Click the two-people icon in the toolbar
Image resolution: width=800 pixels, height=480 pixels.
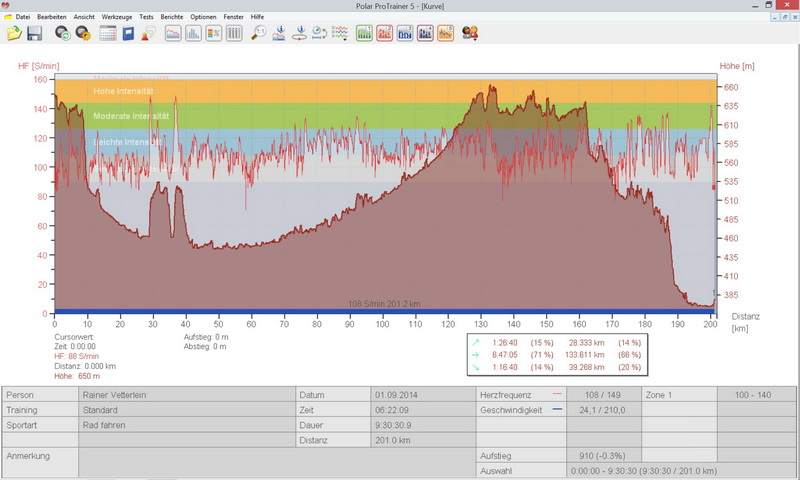tap(470, 33)
